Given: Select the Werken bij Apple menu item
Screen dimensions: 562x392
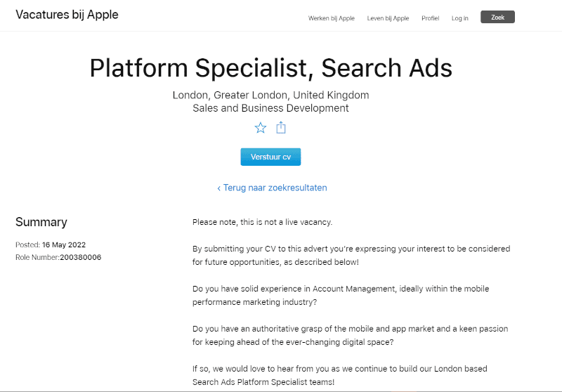Looking at the screenshot, I should click(x=332, y=18).
